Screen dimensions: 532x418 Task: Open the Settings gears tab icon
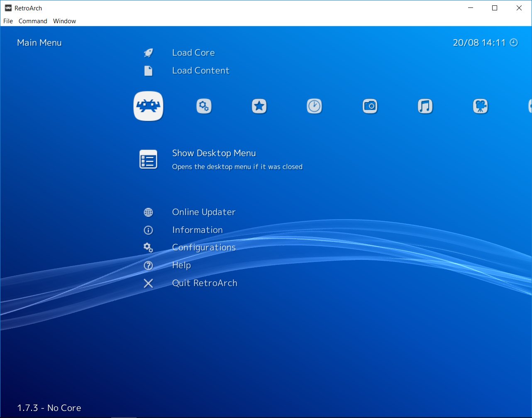click(203, 106)
